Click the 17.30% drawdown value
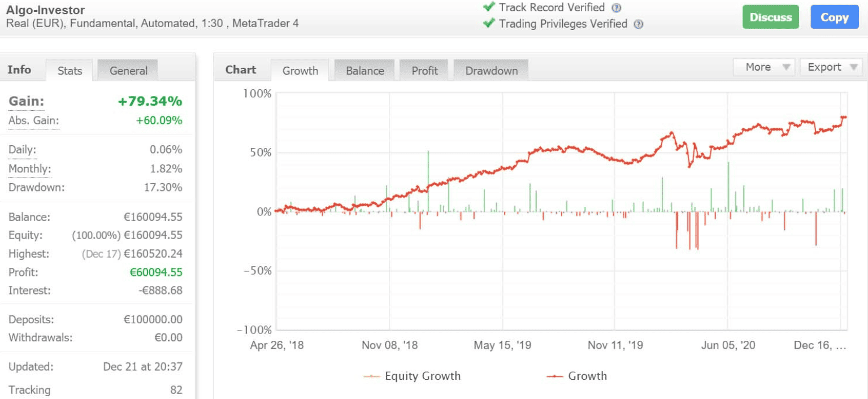Image resolution: width=868 pixels, height=399 pixels. coord(163,187)
